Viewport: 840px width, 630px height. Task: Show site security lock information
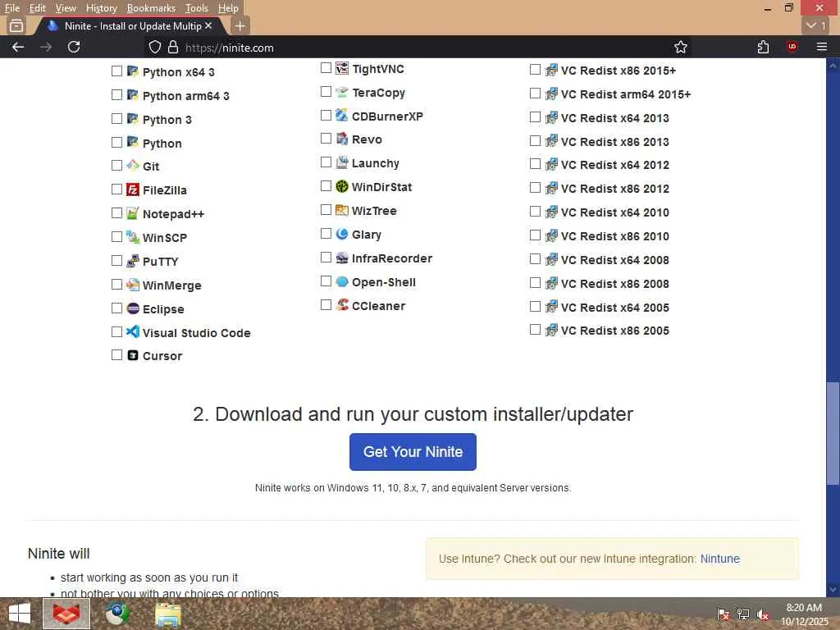(x=172, y=47)
